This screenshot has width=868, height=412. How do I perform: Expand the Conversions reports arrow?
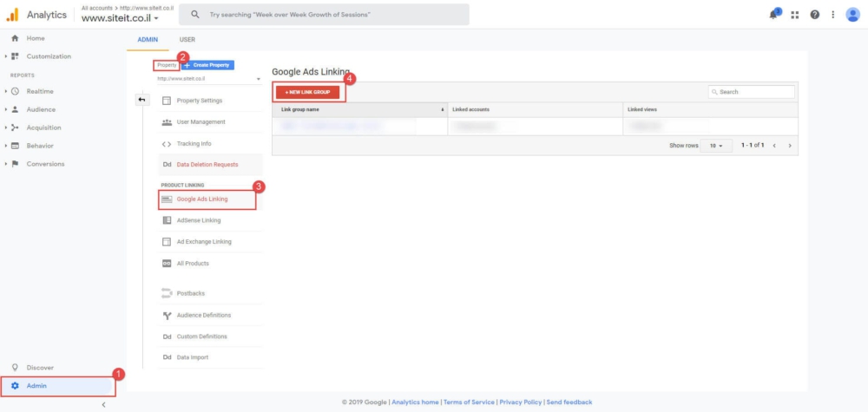tap(6, 164)
